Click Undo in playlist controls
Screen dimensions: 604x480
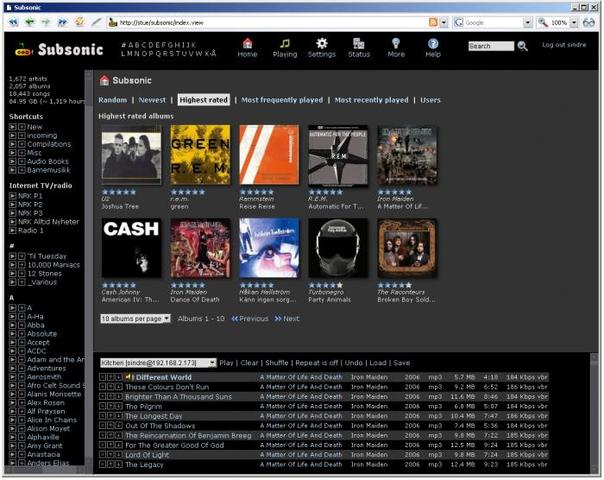click(x=354, y=363)
